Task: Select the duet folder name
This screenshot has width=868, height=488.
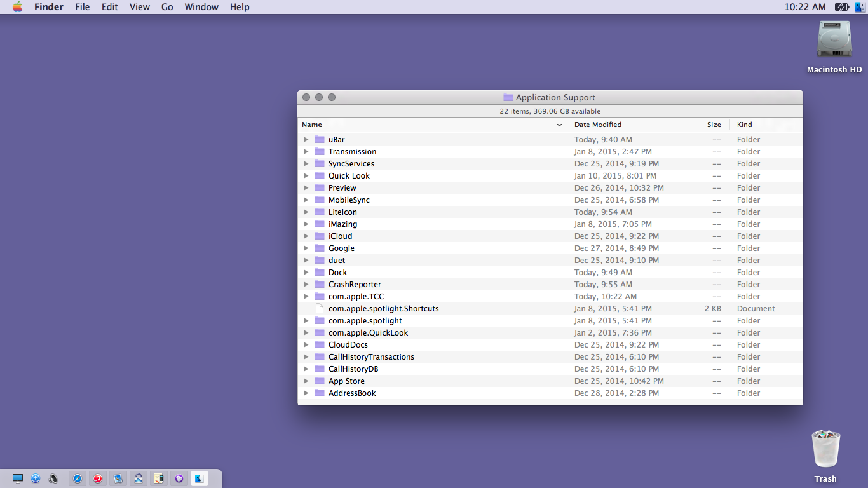Action: pyautogui.click(x=337, y=261)
